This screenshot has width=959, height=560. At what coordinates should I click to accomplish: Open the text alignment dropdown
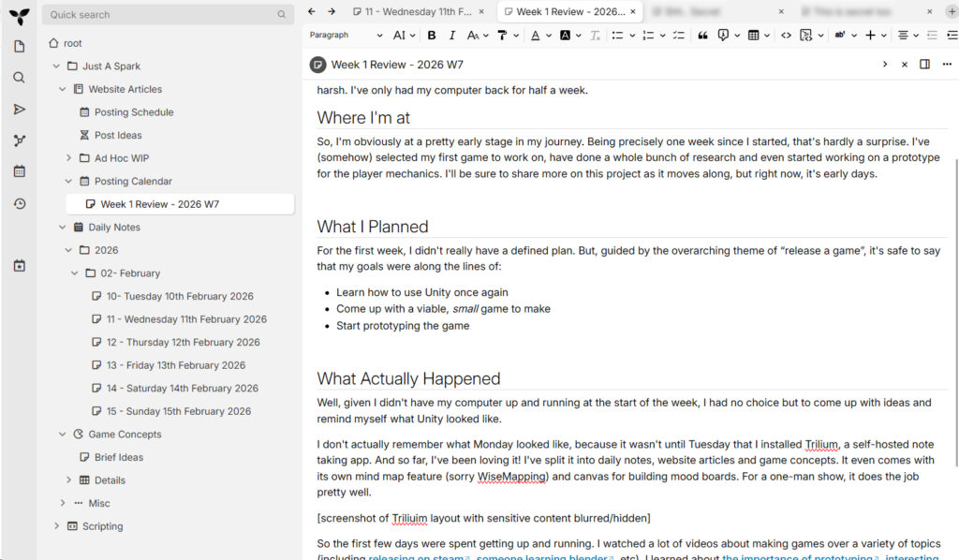908,36
